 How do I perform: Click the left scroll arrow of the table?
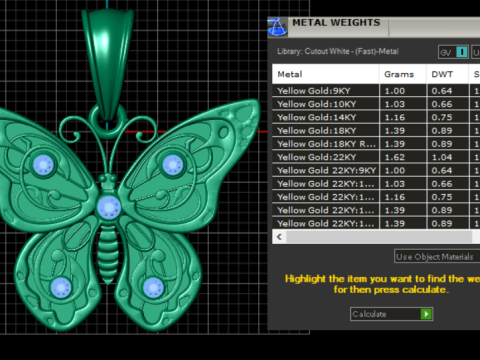[279, 237]
